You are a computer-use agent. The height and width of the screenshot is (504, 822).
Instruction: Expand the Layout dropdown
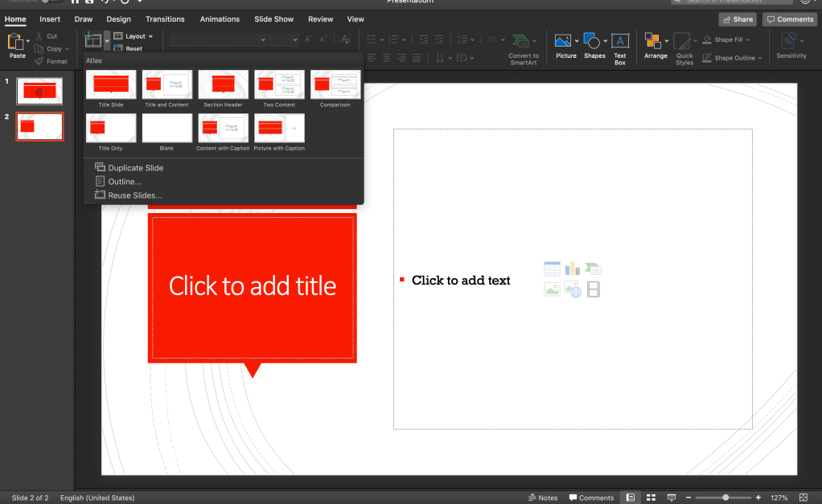coord(134,36)
